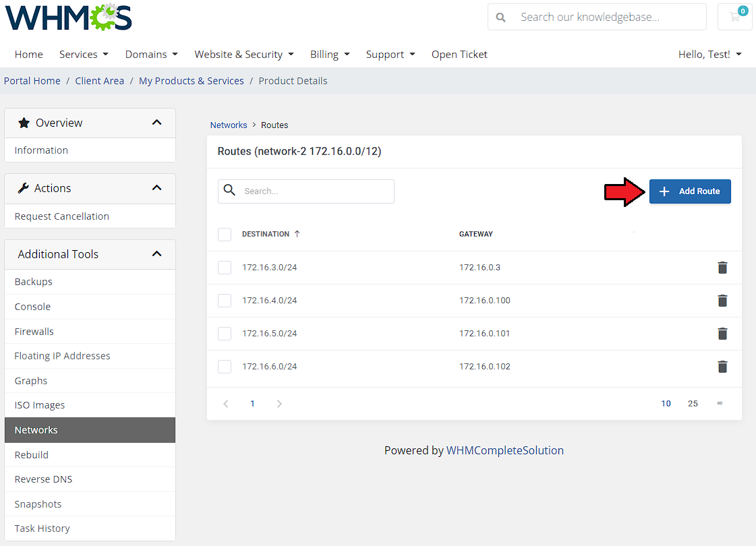Delete the 172.16.3.0/24 route
The image size is (756, 546).
click(722, 268)
